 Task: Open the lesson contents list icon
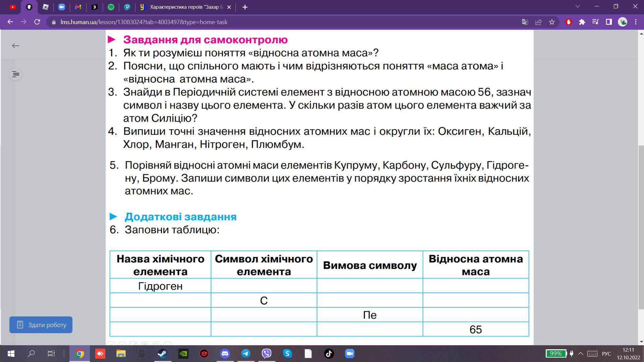click(x=15, y=74)
